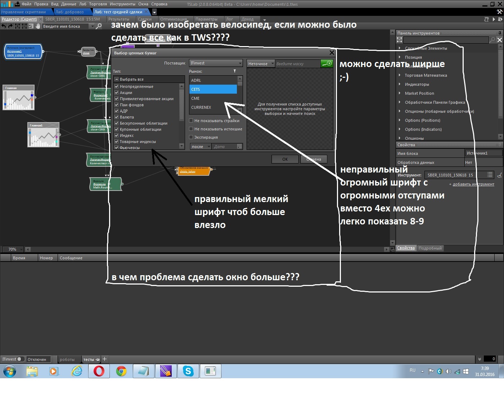The height and width of the screenshot is (420, 504).
Task: Select the hand pan tool
Action: (x=38, y=26)
